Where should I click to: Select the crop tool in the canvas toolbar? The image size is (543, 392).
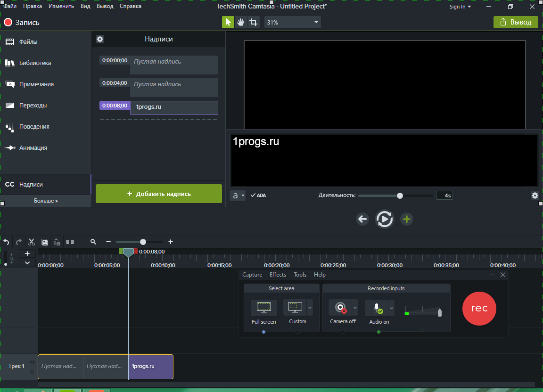click(253, 22)
